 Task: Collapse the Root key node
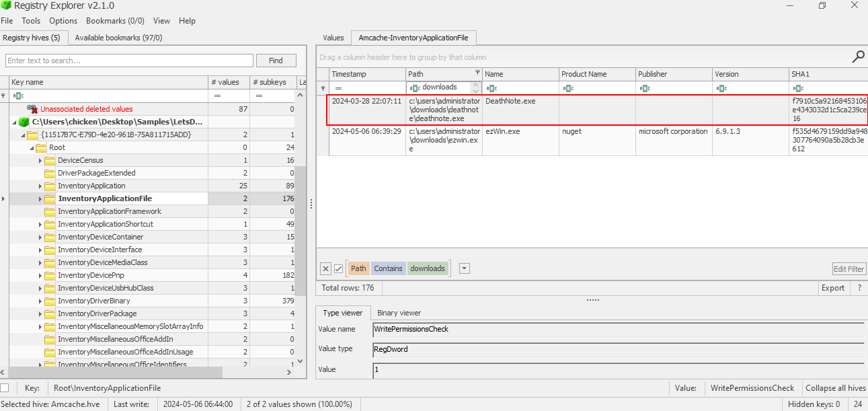point(31,147)
